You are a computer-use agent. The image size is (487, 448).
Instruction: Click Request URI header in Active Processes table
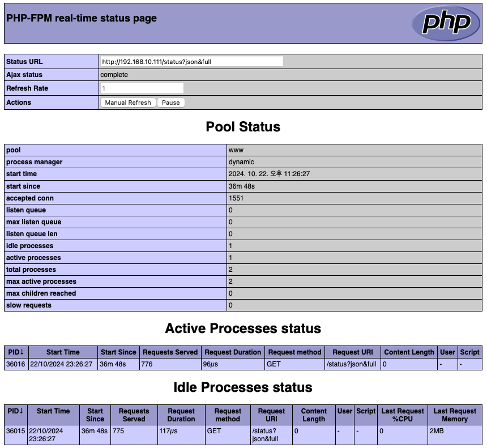pyautogui.click(x=353, y=352)
